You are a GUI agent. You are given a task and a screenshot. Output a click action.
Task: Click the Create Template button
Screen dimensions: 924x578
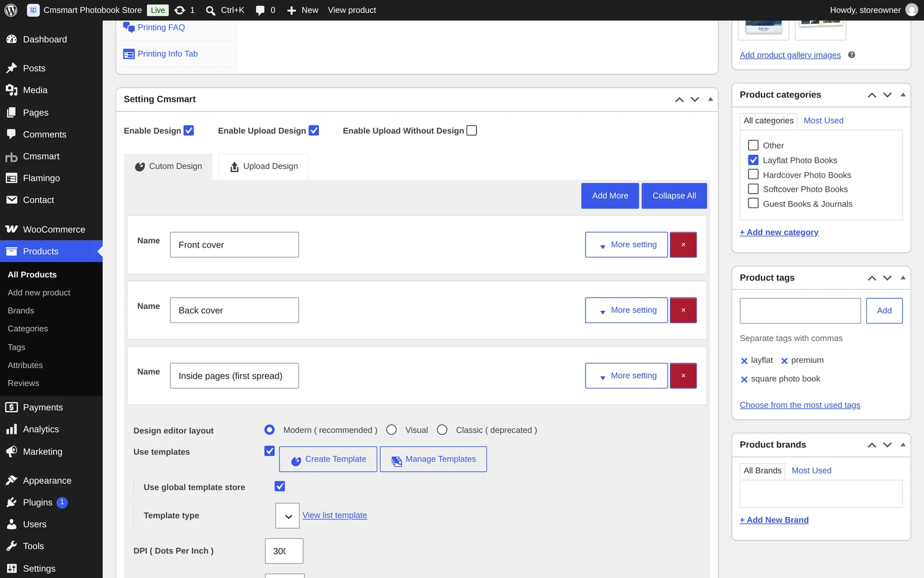coord(328,460)
